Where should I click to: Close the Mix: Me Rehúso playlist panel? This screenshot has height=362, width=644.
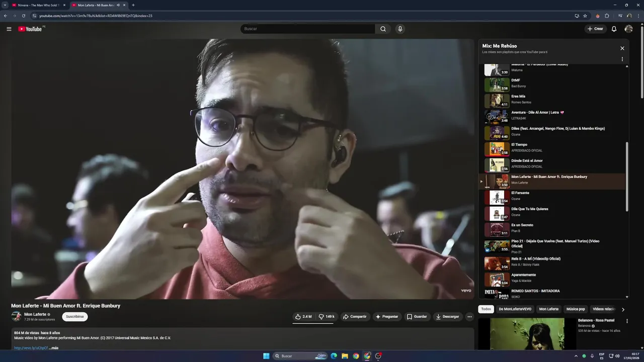(622, 48)
